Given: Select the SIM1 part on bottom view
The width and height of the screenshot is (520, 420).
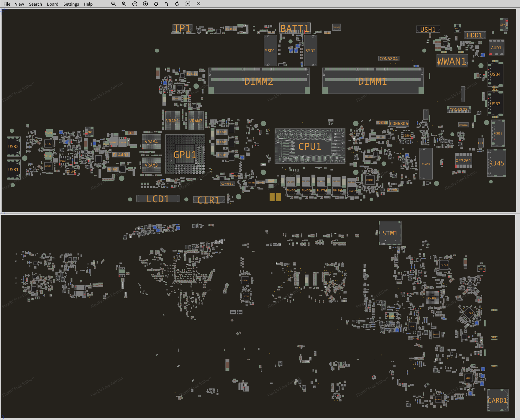Looking at the screenshot, I should [x=390, y=233].
